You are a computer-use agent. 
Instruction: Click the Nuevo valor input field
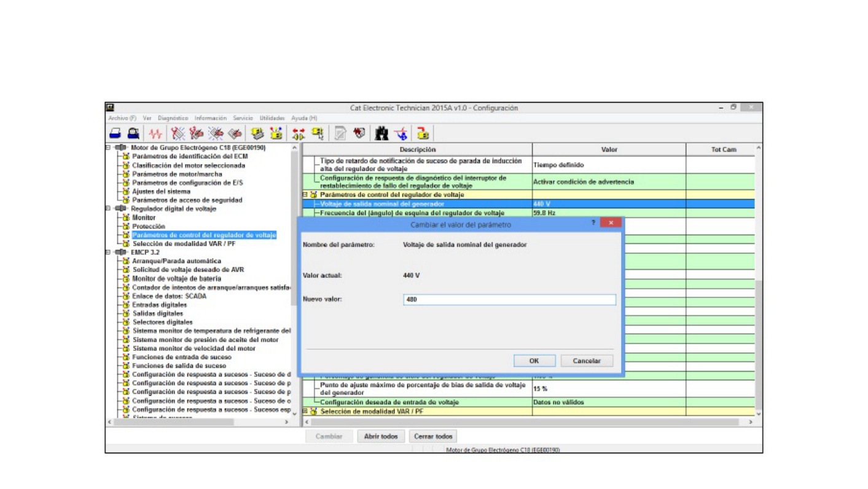(x=509, y=299)
